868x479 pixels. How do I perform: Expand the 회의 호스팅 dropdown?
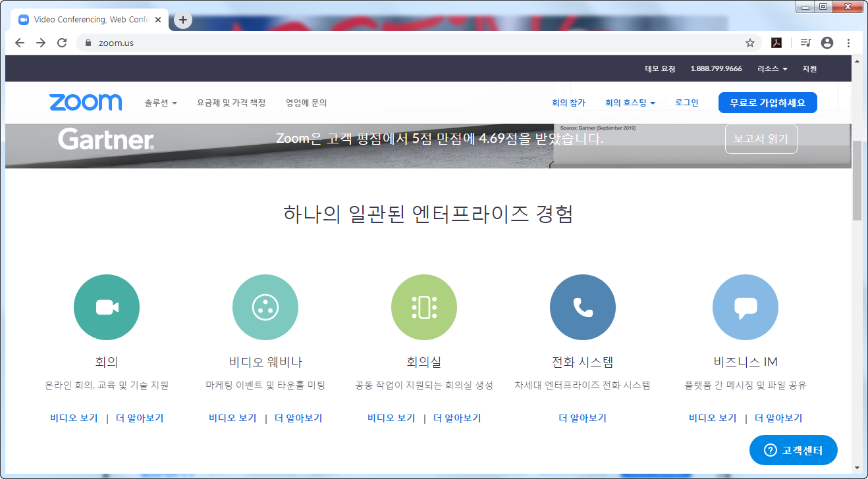pos(630,103)
